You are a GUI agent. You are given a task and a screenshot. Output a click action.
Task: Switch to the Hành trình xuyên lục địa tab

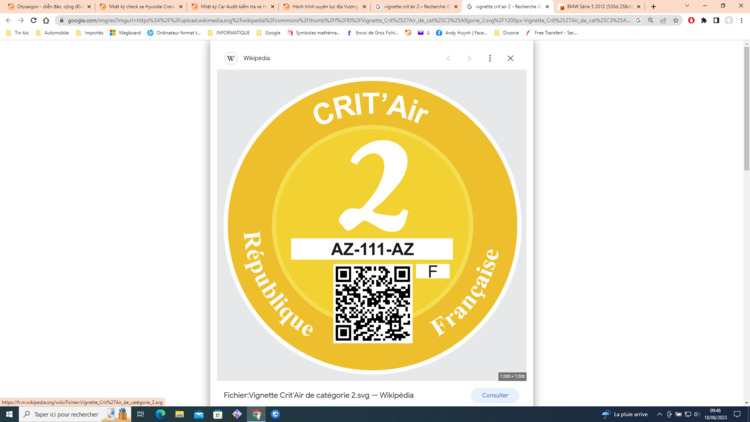tap(323, 7)
